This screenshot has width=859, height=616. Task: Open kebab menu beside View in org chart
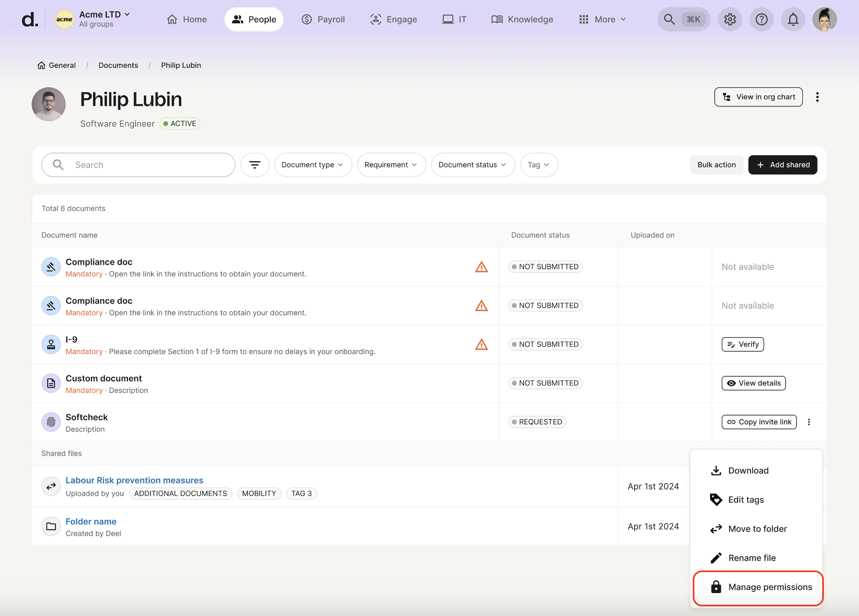tap(817, 97)
